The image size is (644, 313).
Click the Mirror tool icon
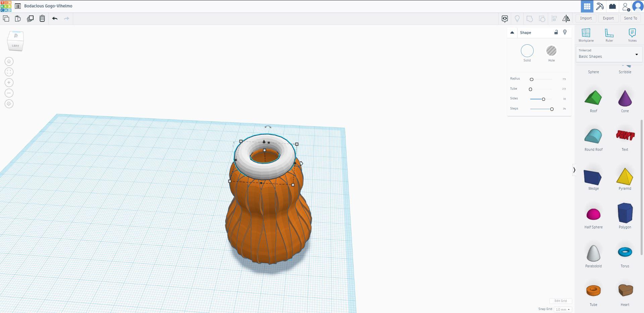coord(566,19)
